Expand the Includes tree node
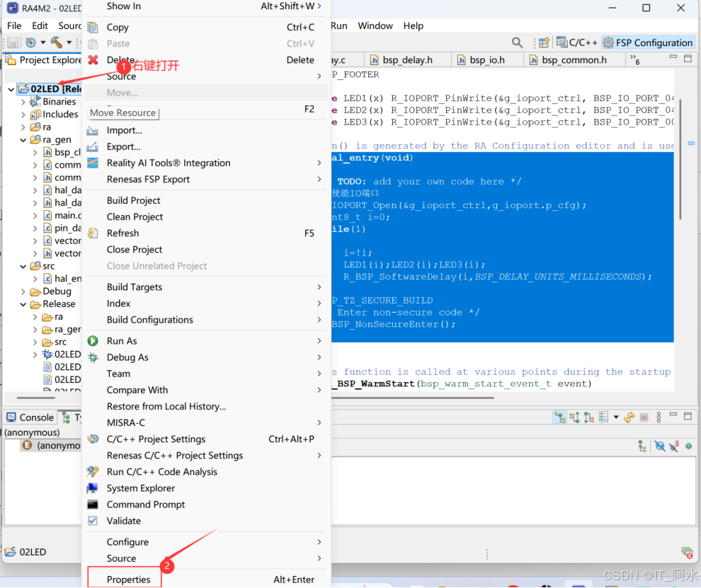This screenshot has width=701, height=588. click(x=23, y=115)
